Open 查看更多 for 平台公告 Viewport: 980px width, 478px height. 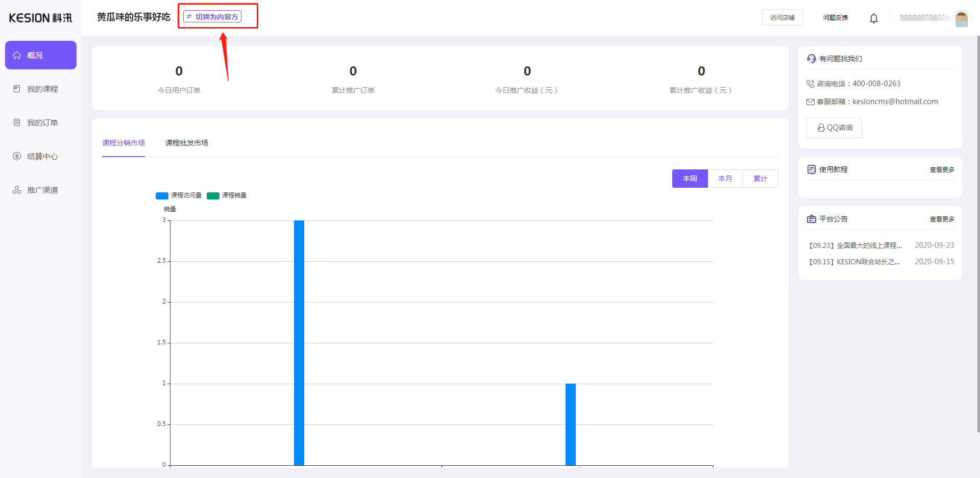point(942,219)
